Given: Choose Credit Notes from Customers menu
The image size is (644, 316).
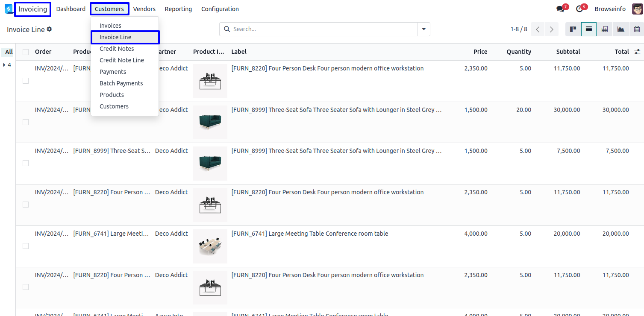Looking at the screenshot, I should point(117,49).
